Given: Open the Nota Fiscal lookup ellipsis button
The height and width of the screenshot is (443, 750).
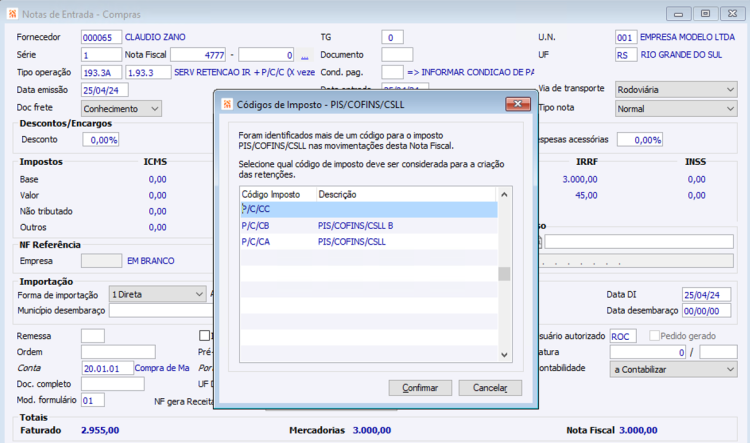Looking at the screenshot, I should point(305,55).
